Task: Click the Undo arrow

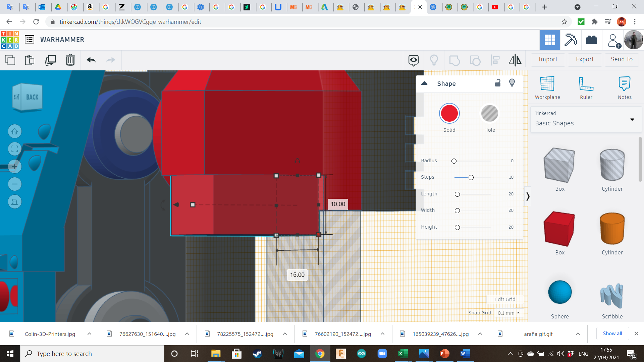Action: (x=91, y=60)
